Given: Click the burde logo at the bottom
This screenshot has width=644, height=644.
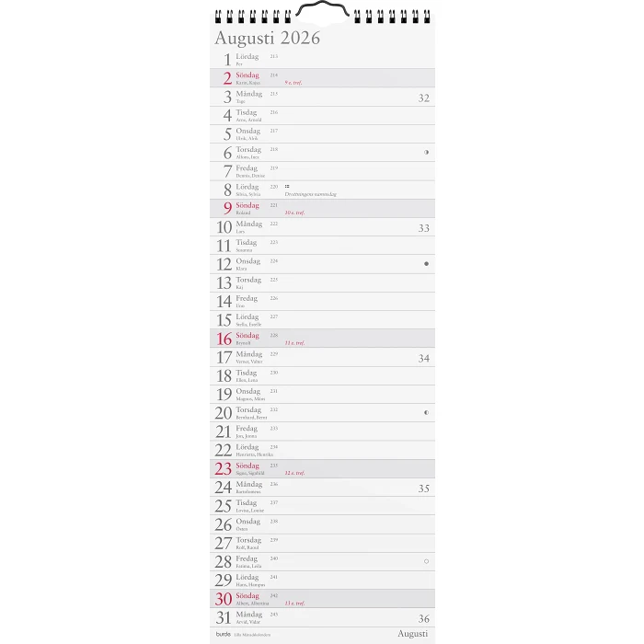Looking at the screenshot, I should (223, 634).
